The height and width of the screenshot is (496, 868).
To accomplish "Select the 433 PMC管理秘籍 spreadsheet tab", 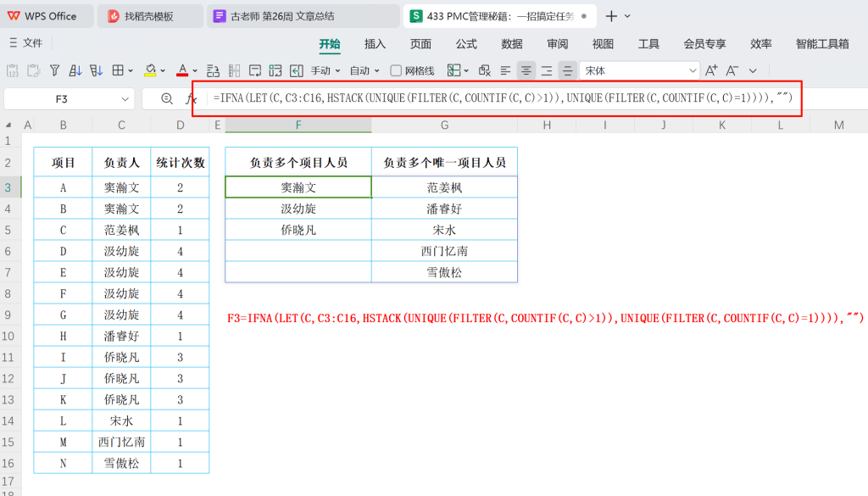I will 500,16.
